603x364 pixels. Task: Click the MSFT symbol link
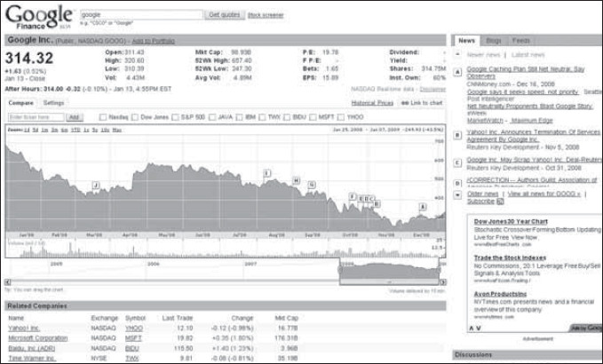pos(133,338)
